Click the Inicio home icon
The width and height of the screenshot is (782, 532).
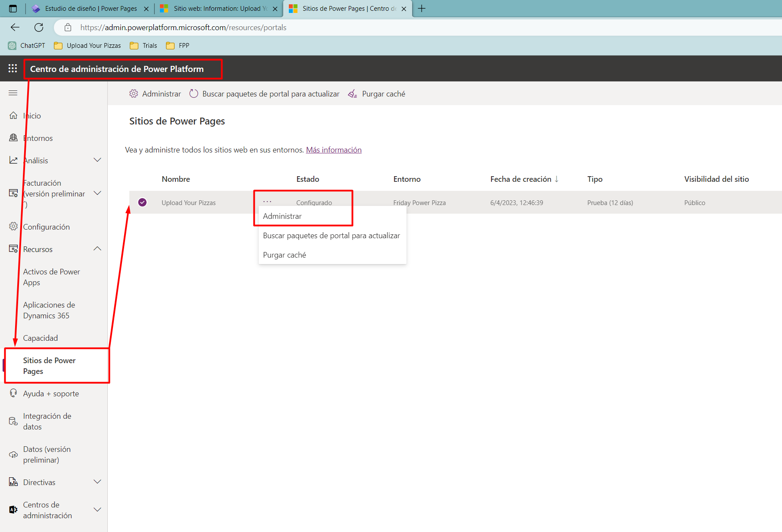(x=13, y=115)
